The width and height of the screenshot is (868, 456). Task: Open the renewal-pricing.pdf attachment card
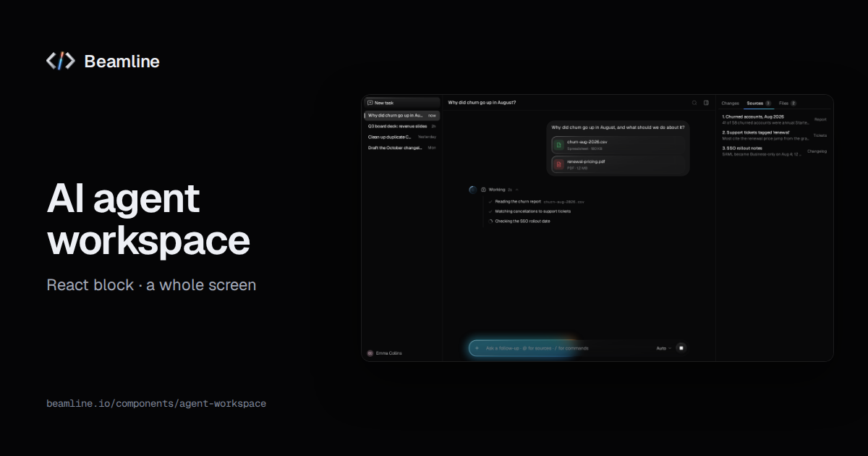coord(618,164)
